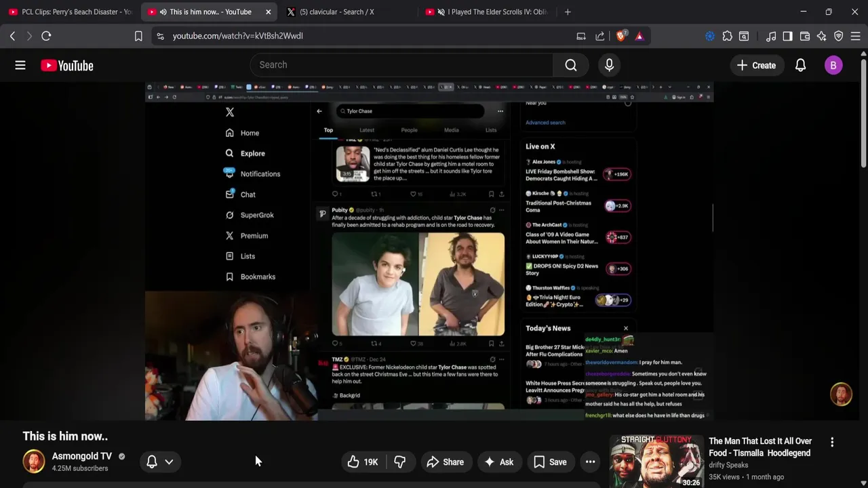Open Asmongold TV channel name link
Screen dimensions: 868x488
(x=82, y=456)
